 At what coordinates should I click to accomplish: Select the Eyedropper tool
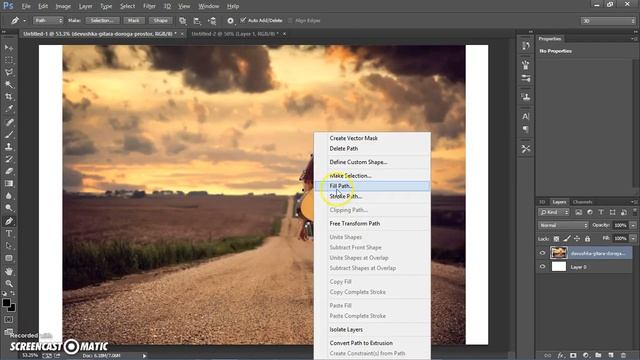coord(9,109)
